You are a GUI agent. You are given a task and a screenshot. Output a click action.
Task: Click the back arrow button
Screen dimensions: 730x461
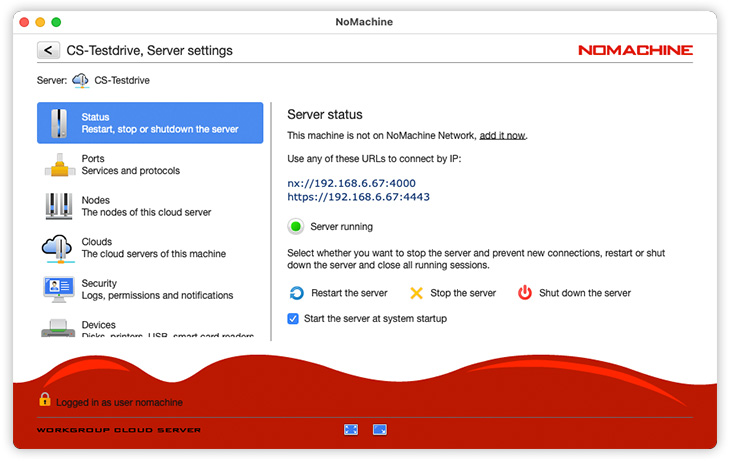tap(48, 50)
